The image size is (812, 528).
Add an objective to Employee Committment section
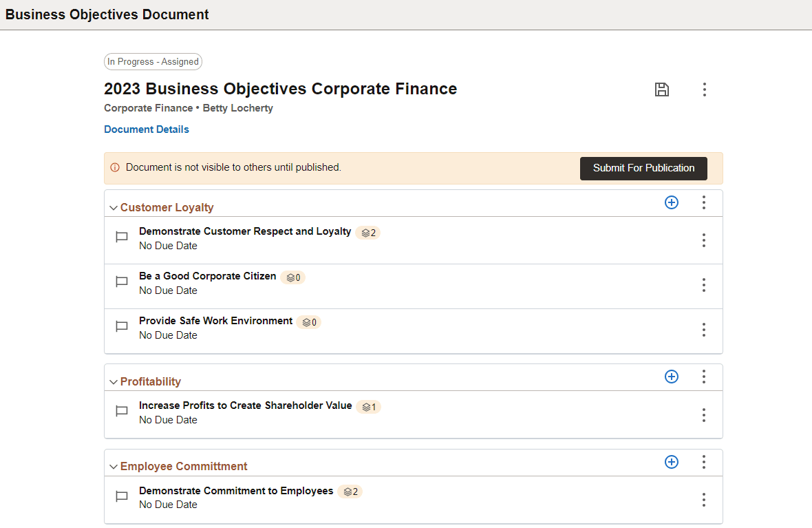[x=671, y=462]
